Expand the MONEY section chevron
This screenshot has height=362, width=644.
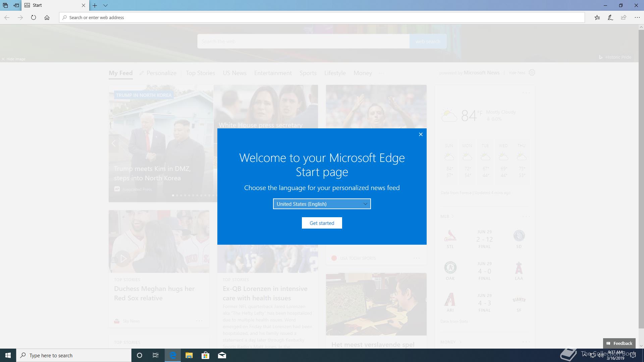pos(461,342)
